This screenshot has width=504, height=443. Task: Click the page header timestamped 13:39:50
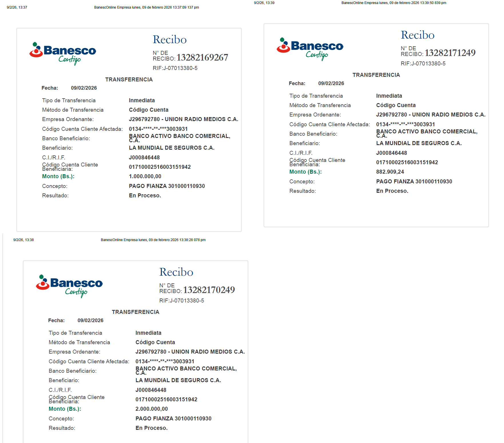click(394, 3)
